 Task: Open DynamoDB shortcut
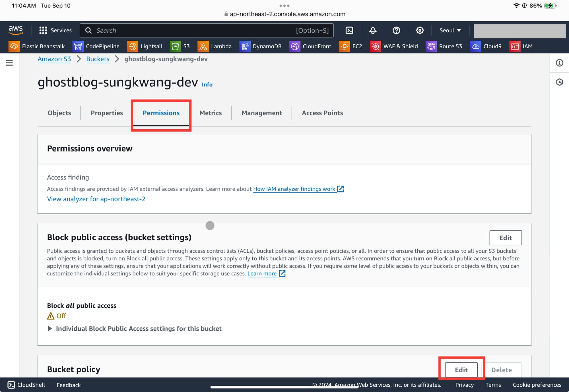(260, 46)
